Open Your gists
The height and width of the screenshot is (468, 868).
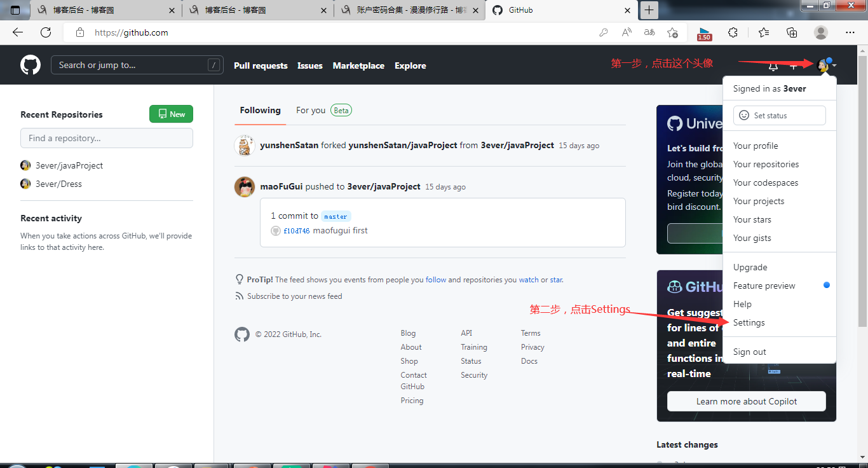780,238
